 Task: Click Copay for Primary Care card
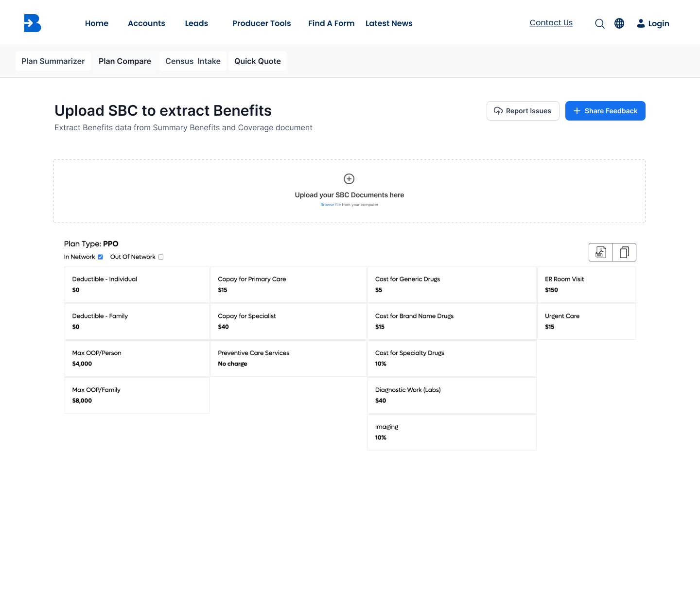click(x=288, y=285)
